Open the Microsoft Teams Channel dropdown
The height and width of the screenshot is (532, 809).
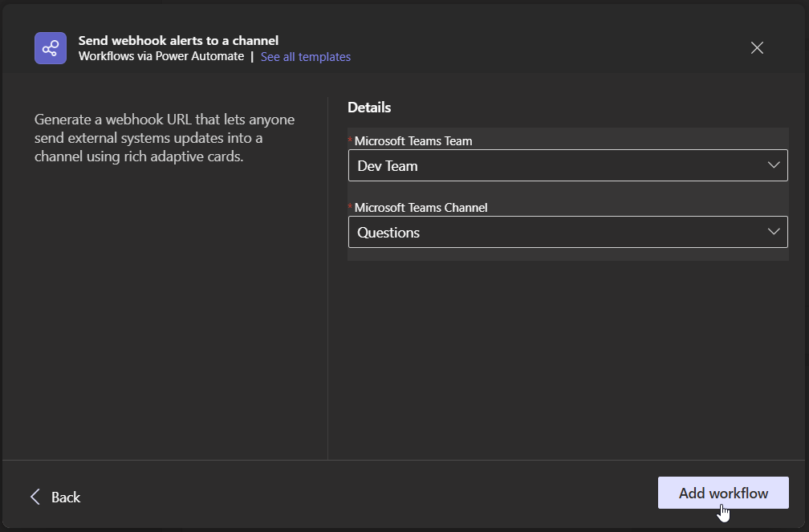pos(567,232)
